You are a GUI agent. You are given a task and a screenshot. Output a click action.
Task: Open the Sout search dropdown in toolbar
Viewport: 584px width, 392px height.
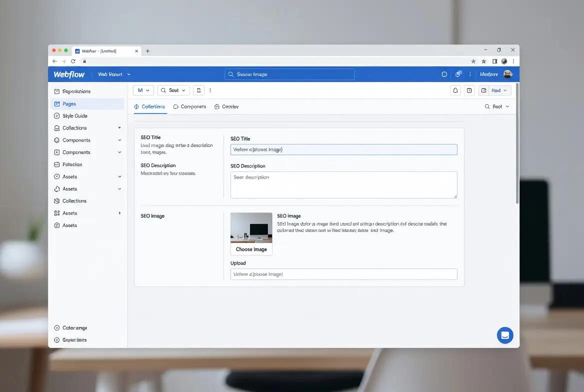(x=173, y=90)
